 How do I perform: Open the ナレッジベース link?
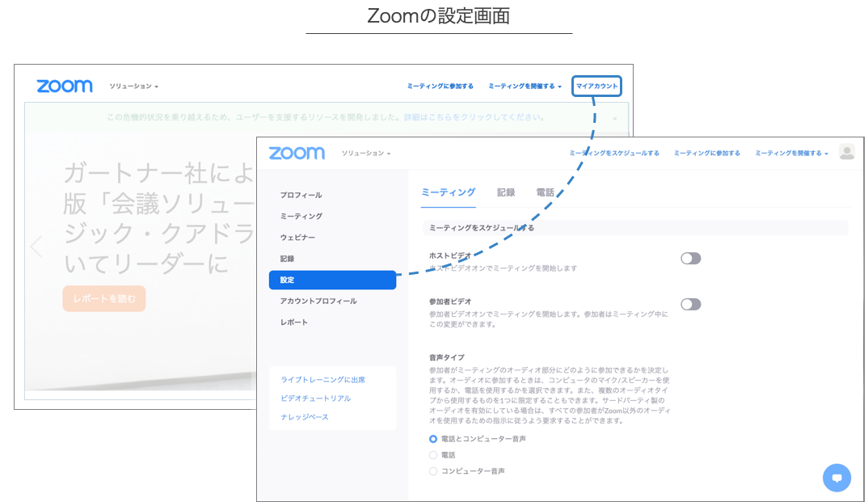coord(305,417)
